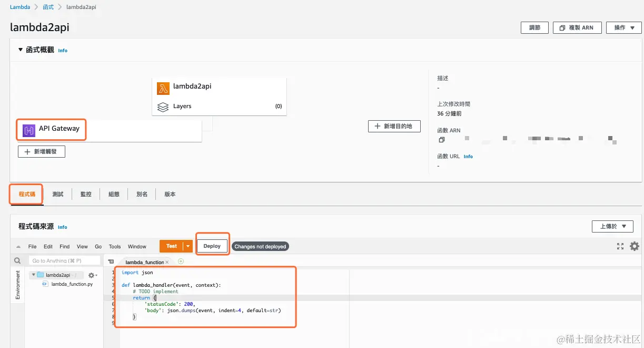Open the Tools menu
The height and width of the screenshot is (348, 644).
[115, 246]
